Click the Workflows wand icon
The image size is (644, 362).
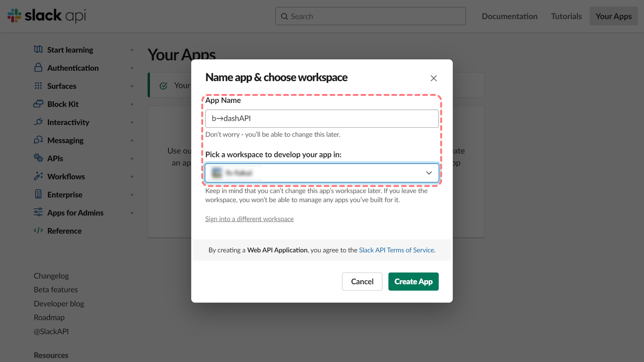(x=38, y=176)
